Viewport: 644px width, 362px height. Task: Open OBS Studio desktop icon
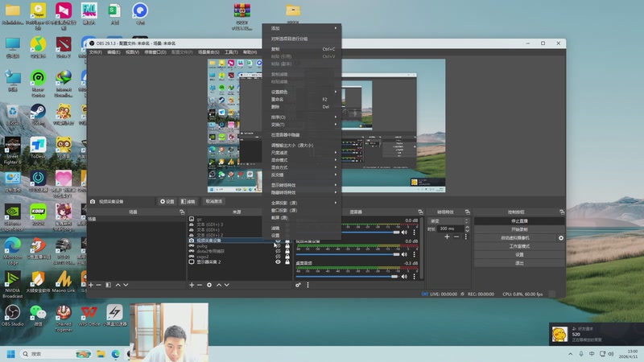(12, 315)
